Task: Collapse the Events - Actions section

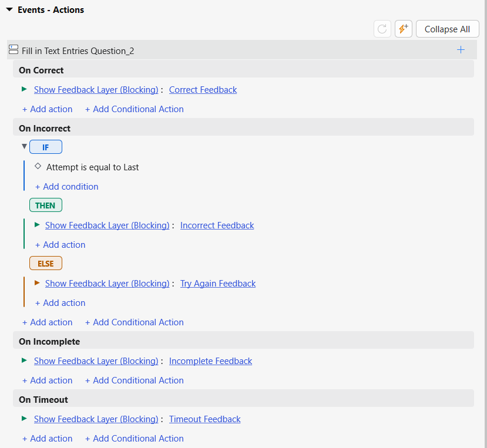Action: 9,9
